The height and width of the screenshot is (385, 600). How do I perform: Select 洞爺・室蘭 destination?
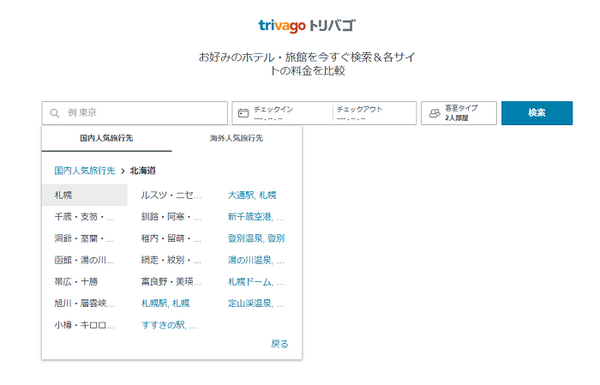(85, 239)
